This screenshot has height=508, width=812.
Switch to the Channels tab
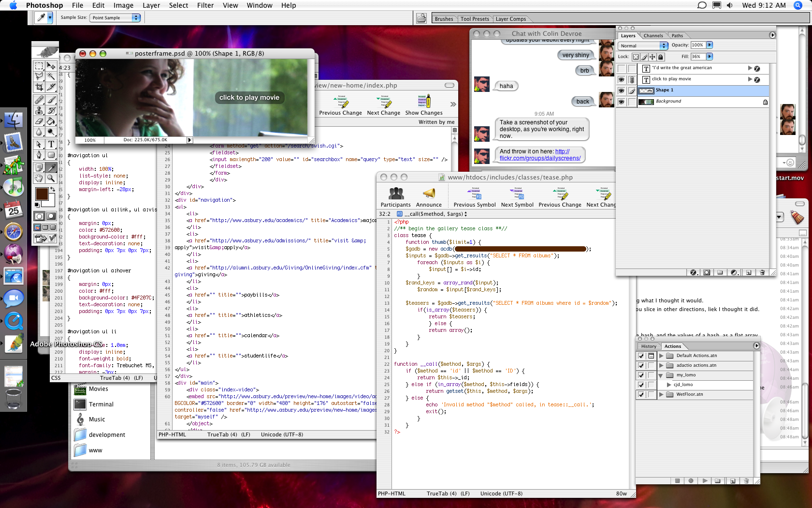point(653,36)
